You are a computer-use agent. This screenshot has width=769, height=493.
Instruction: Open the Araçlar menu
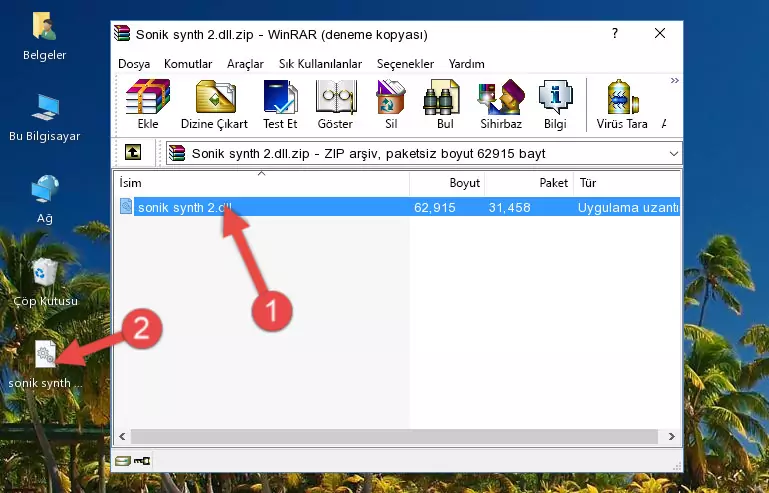[x=245, y=64]
